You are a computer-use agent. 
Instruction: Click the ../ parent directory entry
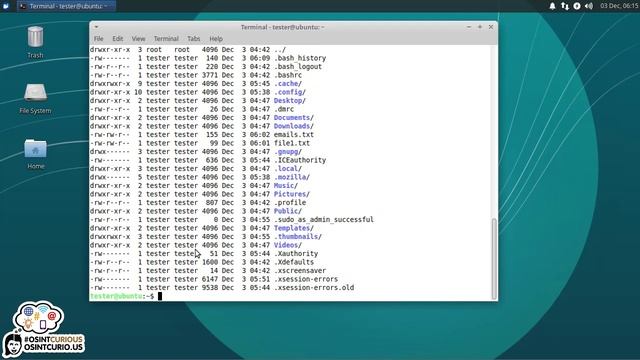coord(280,49)
